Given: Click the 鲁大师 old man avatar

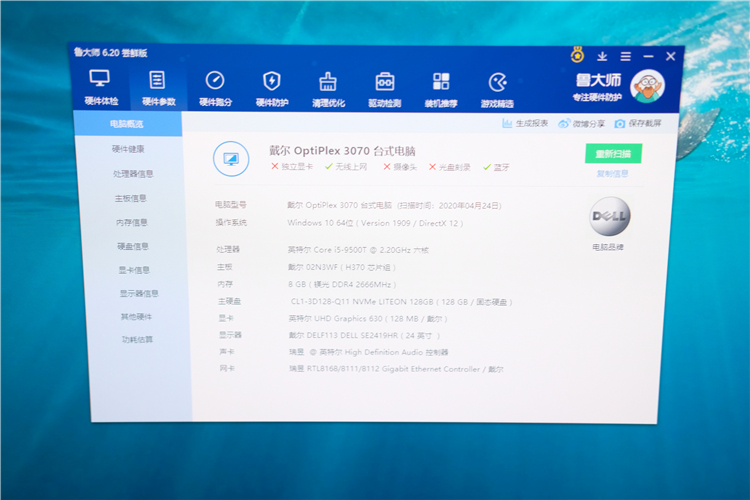Looking at the screenshot, I should click(x=647, y=86).
